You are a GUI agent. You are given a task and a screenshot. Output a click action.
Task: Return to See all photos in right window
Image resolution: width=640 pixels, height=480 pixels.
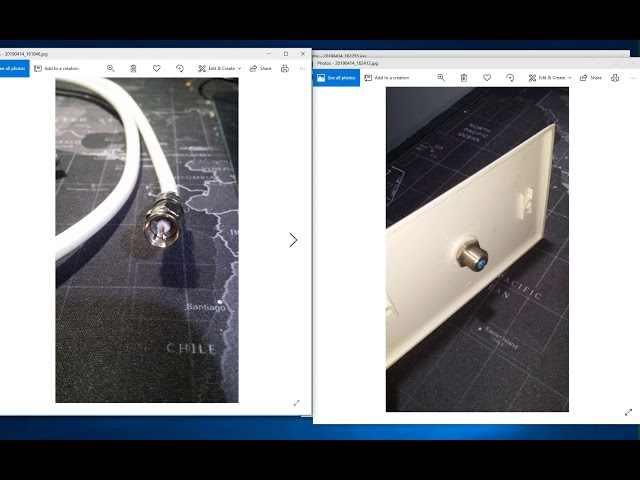[336, 78]
